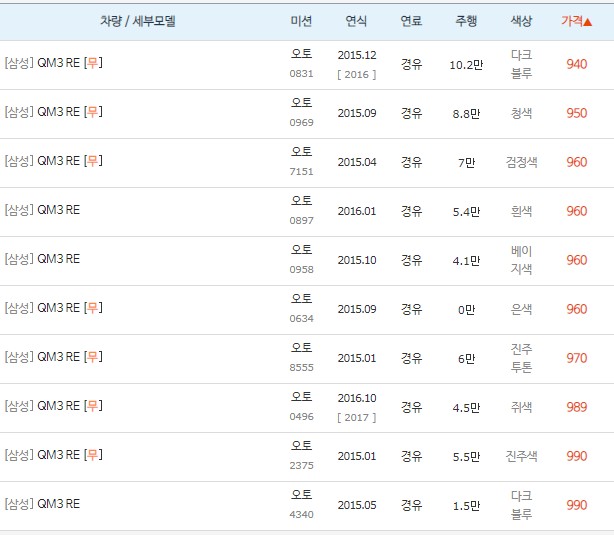
Task: Click the 연료 column header
Action: (411, 21)
